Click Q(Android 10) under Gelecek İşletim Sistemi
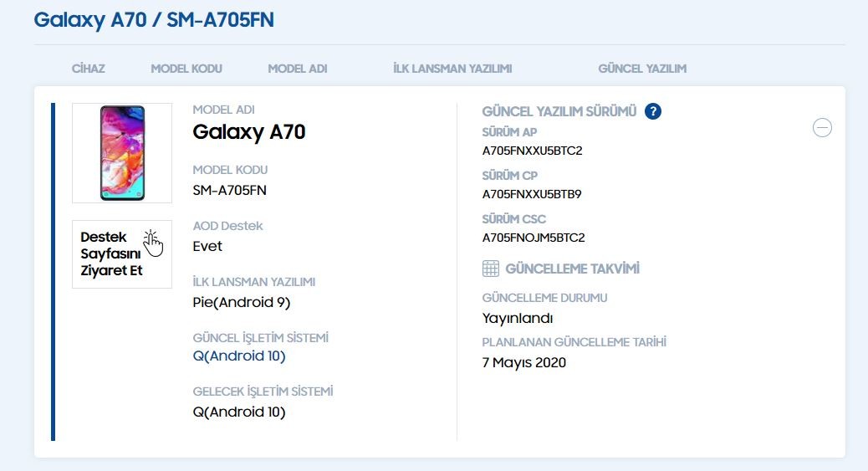 point(239,412)
